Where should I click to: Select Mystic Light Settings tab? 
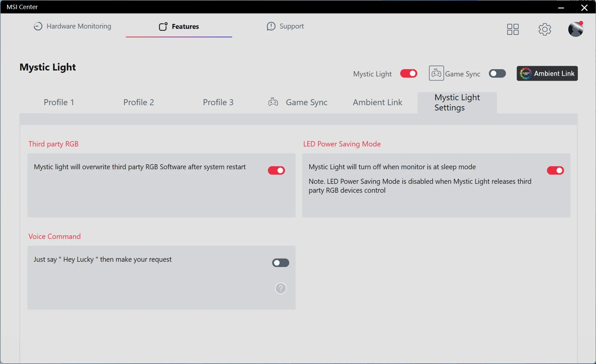(457, 102)
